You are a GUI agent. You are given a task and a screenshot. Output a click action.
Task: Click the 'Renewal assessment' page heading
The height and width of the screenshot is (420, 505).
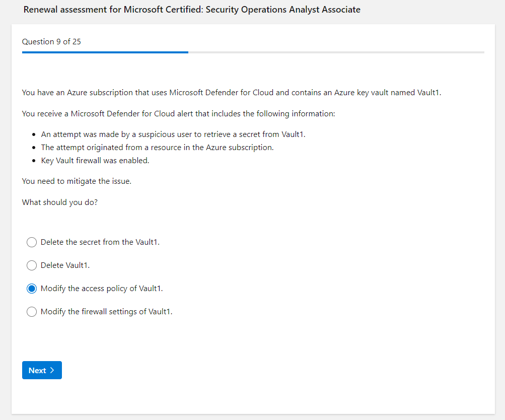[192, 10]
